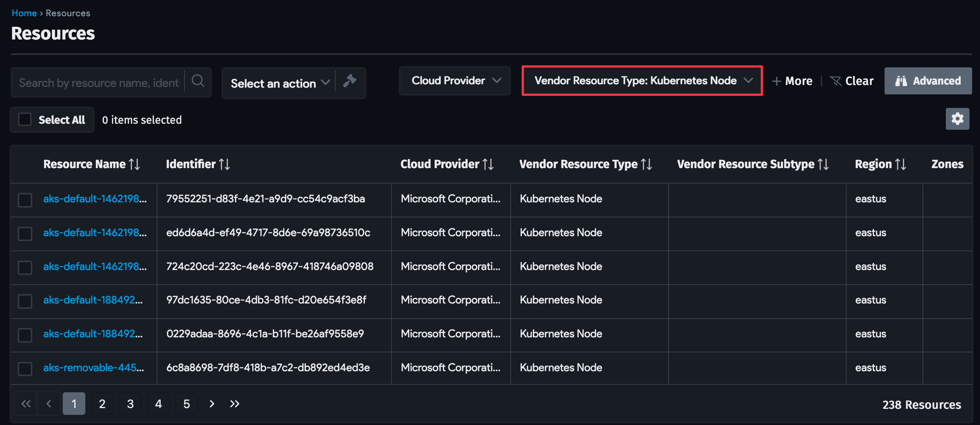Click the Clear filters funnel icon

tap(835, 81)
